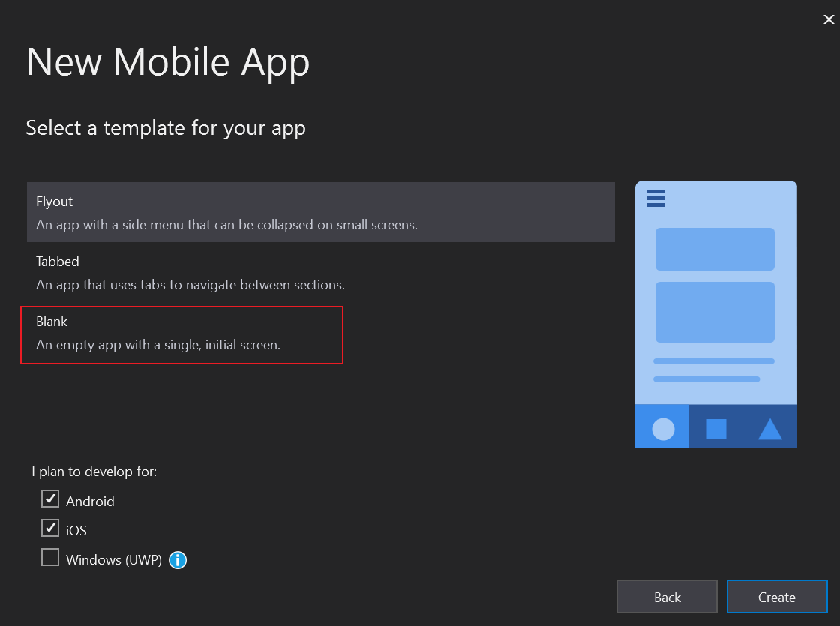Screen dimensions: 840x626
Task: Uncheck the iOS platform option
Action: (49, 528)
